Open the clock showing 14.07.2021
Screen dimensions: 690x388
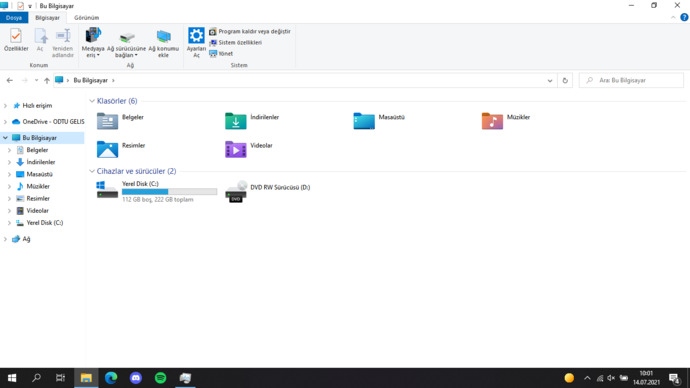[x=646, y=378]
